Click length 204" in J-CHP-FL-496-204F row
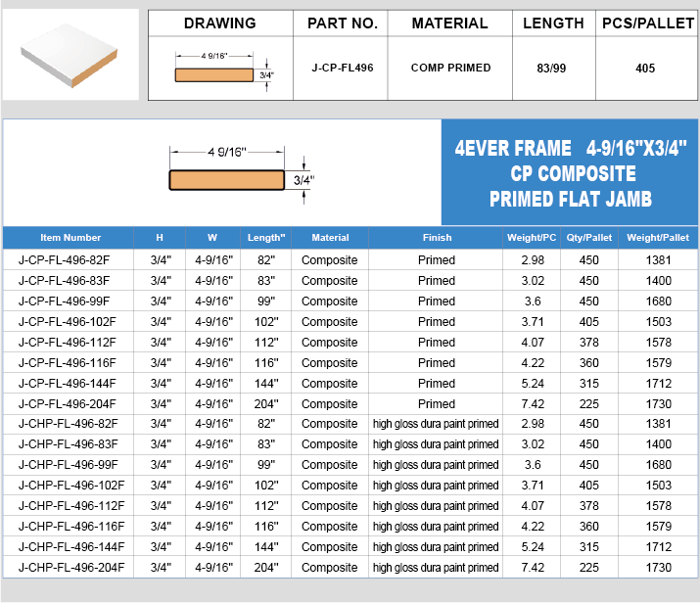 click(266, 568)
